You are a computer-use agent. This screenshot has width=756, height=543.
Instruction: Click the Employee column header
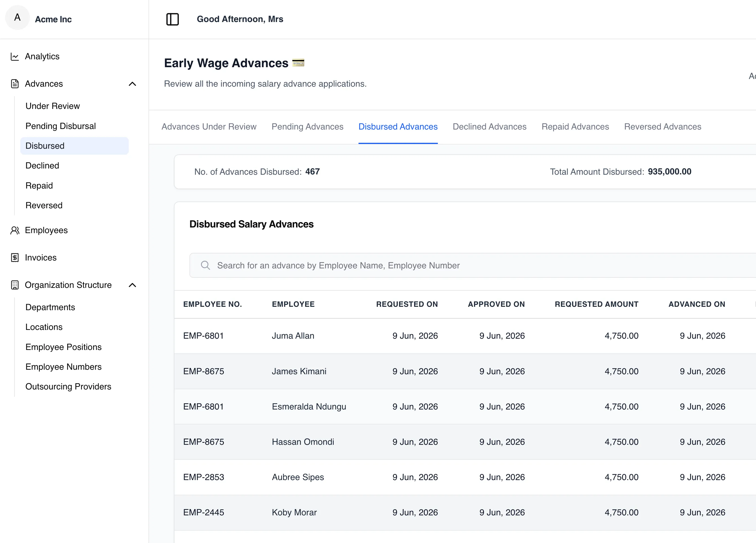[x=293, y=304]
